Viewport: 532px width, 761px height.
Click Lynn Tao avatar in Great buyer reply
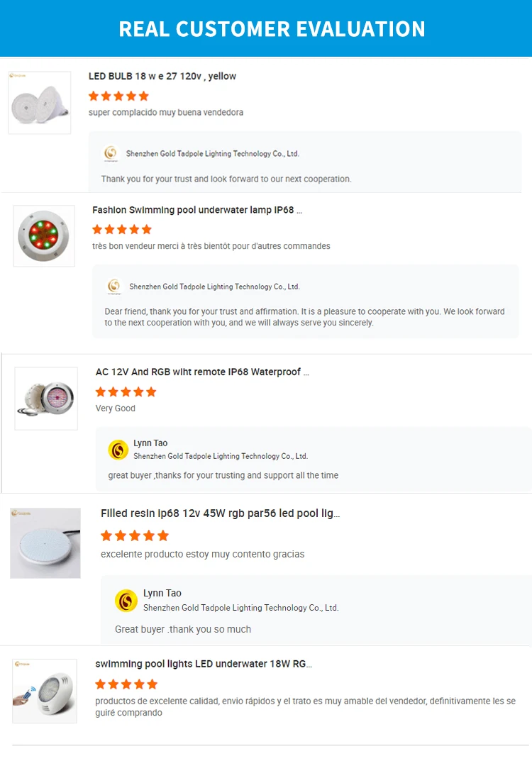(126, 601)
